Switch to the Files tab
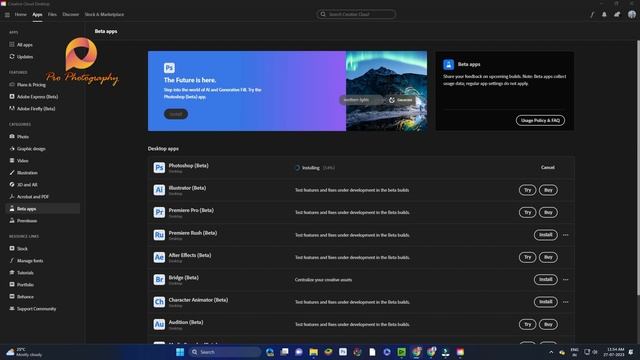640x360 pixels. [x=52, y=14]
